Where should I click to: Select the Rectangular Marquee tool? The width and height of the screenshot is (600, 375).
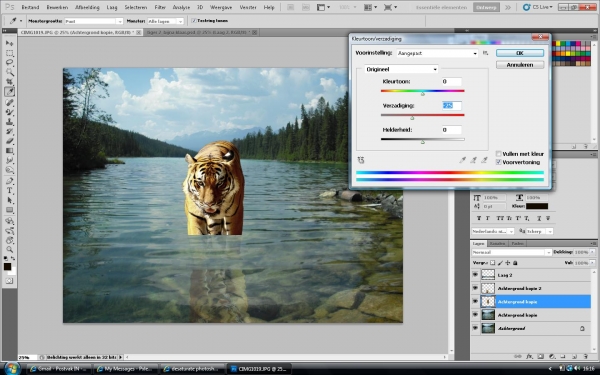9,53
